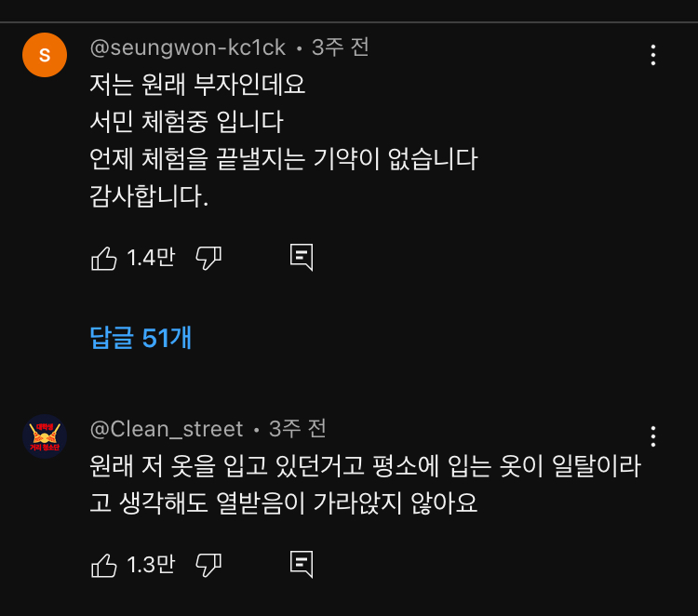698x616 pixels.
Task: Click the comment text starting 저는 원래 부자인데요
Action: pyautogui.click(x=197, y=85)
